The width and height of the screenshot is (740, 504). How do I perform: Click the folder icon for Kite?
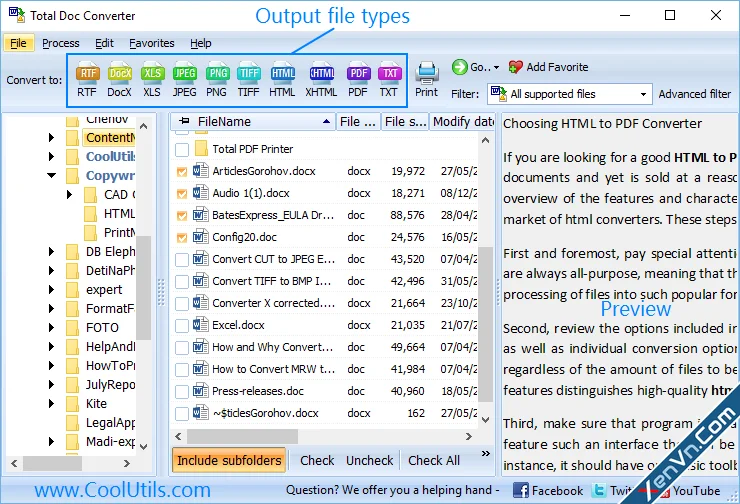tap(72, 403)
